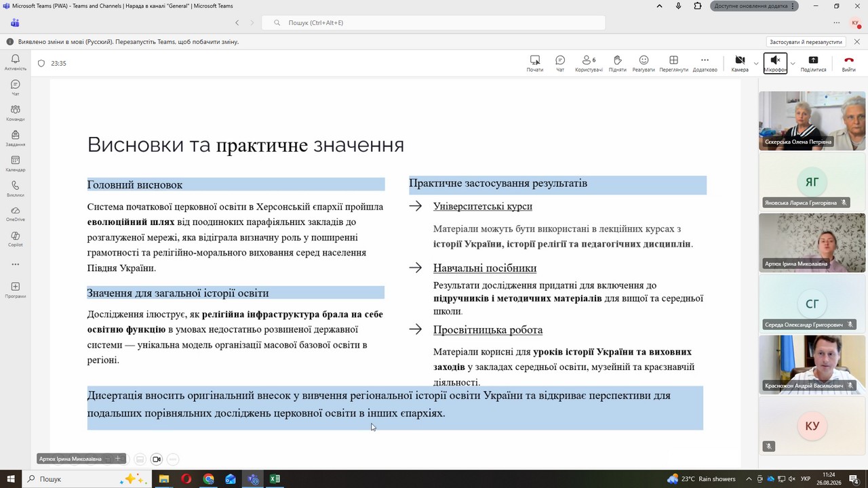Open the Чат item in left sidebar
868x488 pixels.
click(x=15, y=87)
